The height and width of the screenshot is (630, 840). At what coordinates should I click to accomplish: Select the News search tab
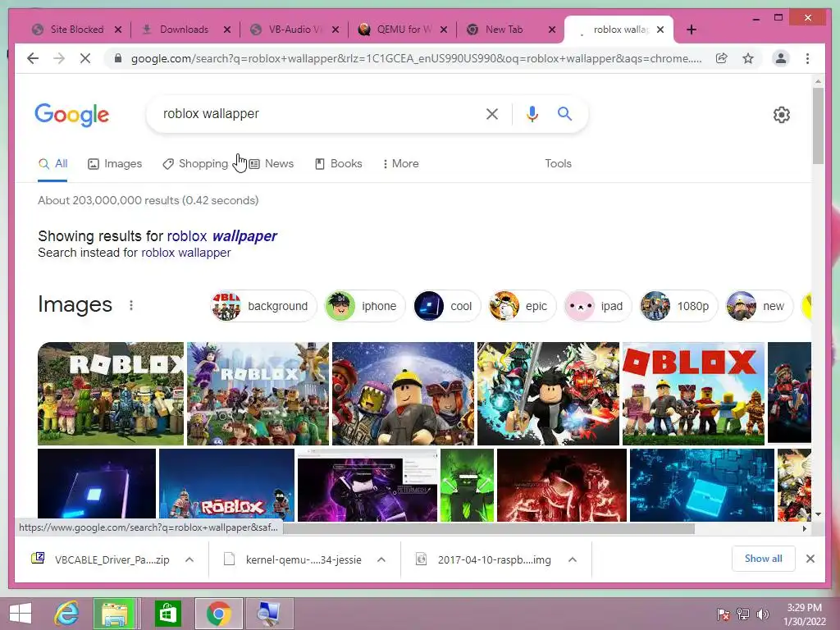pyautogui.click(x=272, y=163)
